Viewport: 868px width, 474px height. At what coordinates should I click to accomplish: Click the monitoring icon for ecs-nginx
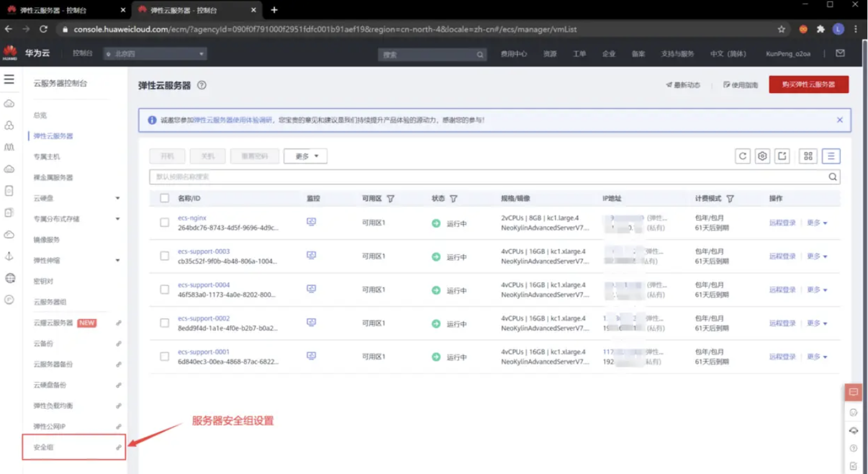pyautogui.click(x=311, y=222)
